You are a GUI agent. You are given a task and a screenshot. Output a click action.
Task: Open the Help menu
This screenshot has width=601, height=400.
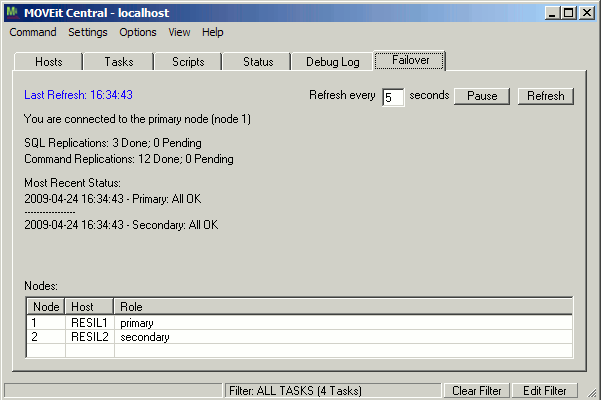[213, 32]
